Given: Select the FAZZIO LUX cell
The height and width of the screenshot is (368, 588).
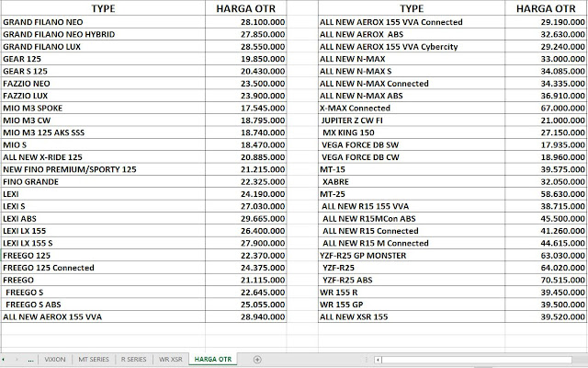Looking at the screenshot, I should tap(103, 96).
